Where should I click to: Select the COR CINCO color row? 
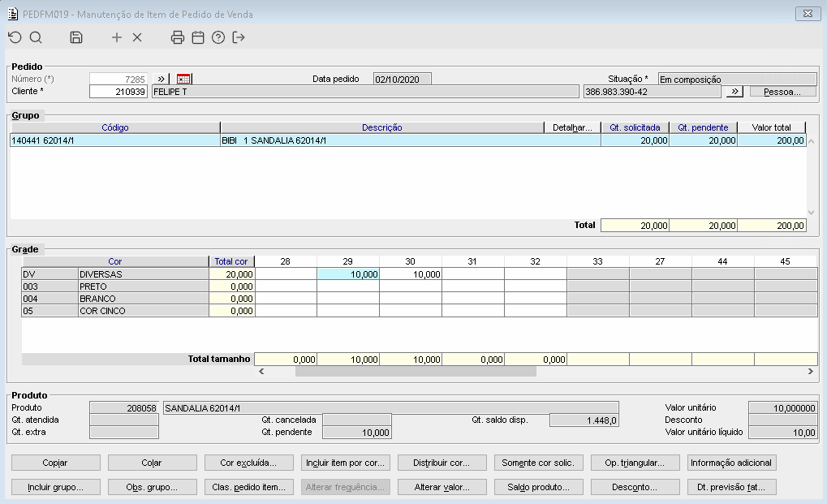tap(115, 311)
